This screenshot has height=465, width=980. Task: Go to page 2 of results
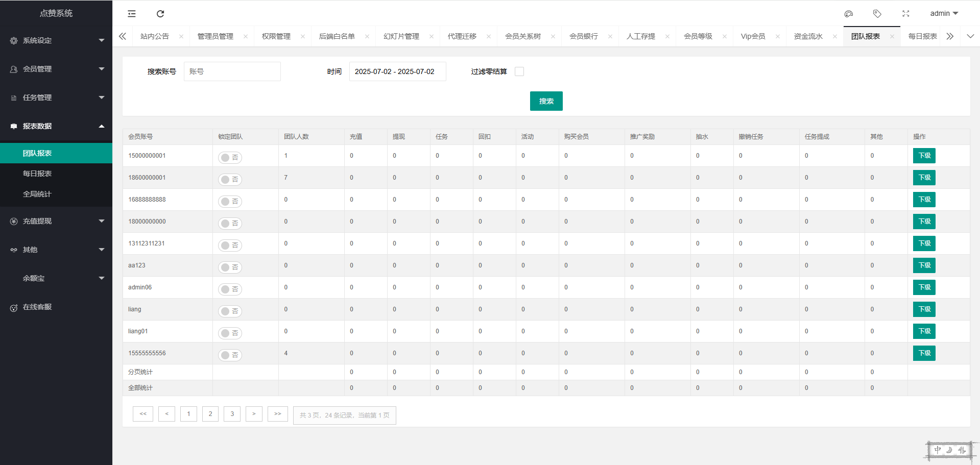(x=210, y=414)
